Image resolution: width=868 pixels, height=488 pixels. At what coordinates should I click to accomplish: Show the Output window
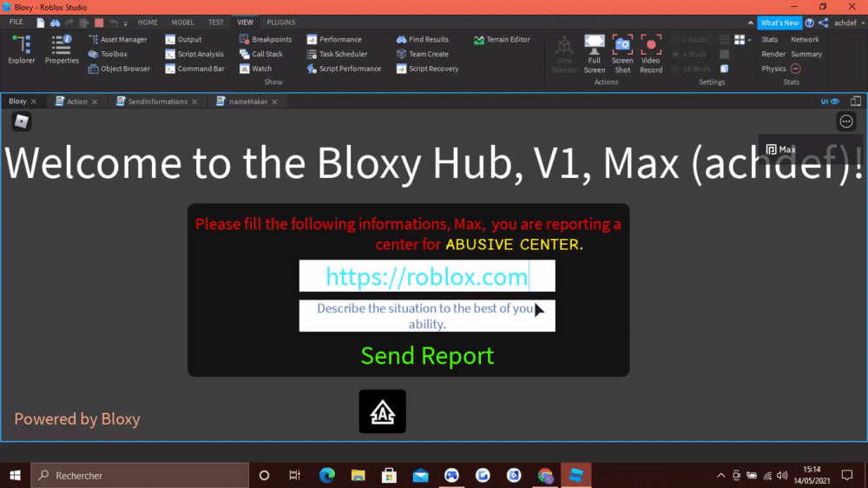coord(183,39)
